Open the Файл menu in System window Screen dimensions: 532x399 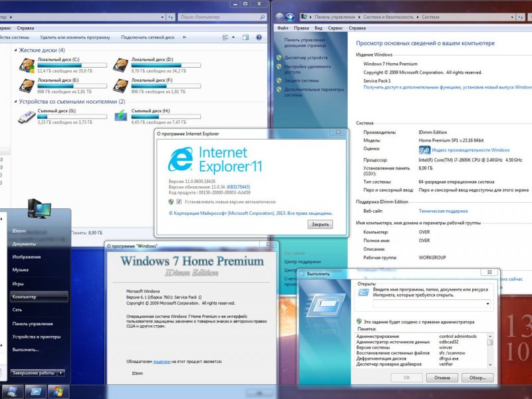point(283,28)
